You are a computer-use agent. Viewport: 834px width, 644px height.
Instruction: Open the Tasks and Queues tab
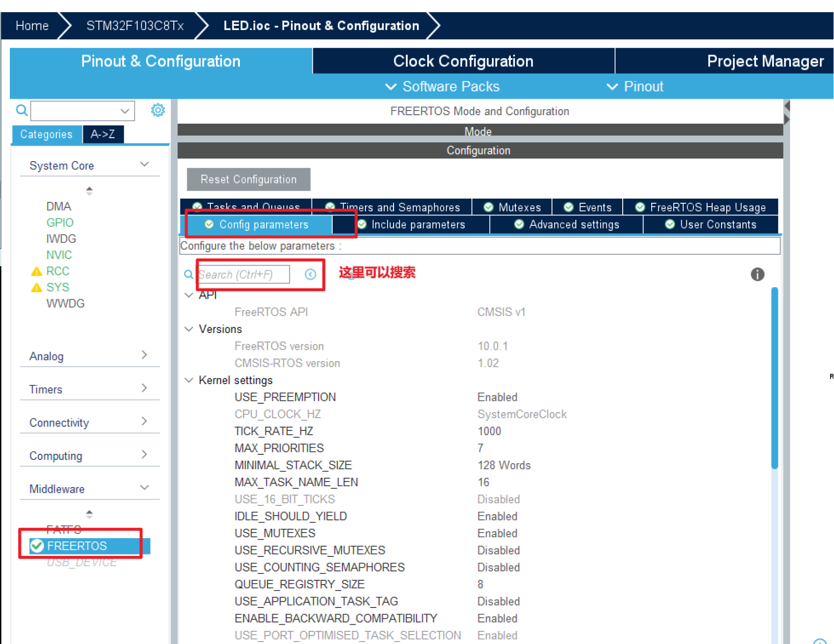coord(246,207)
